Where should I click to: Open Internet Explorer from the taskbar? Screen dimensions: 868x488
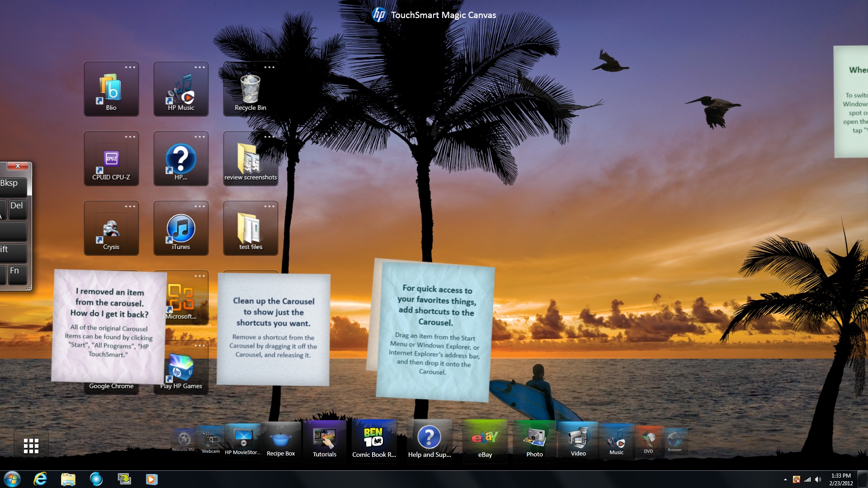point(40,479)
